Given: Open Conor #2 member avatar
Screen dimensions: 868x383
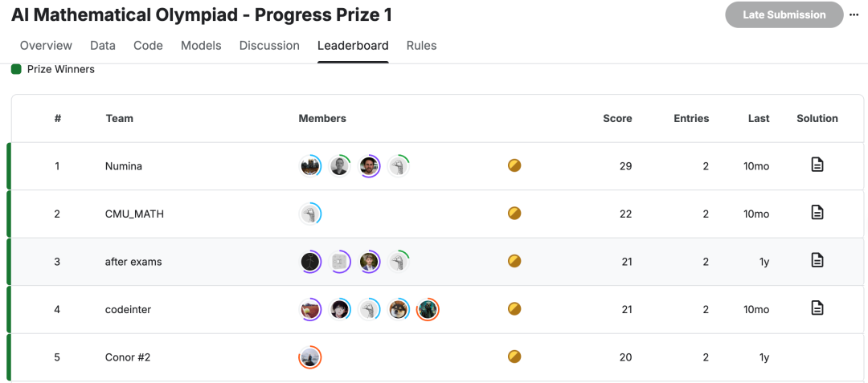Looking at the screenshot, I should coord(310,357).
